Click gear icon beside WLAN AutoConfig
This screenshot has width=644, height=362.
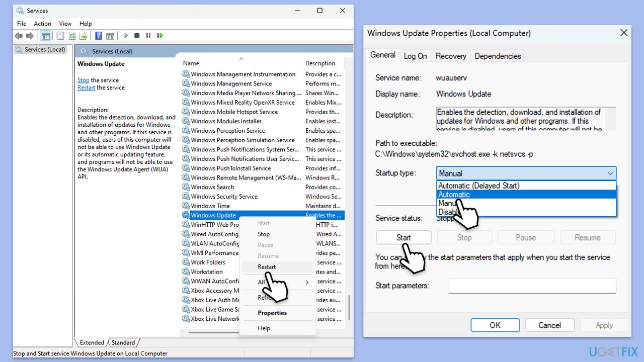coord(186,243)
